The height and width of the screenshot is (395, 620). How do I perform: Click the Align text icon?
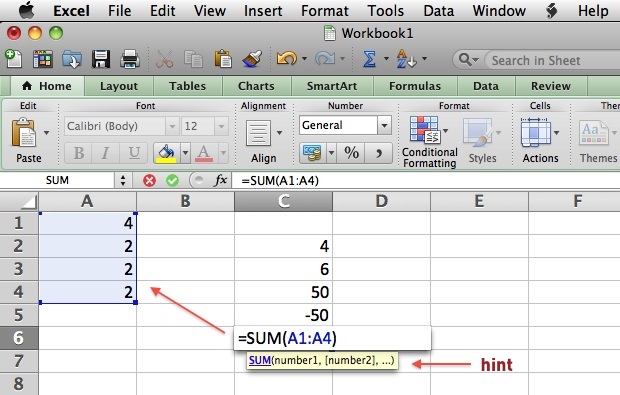258,134
